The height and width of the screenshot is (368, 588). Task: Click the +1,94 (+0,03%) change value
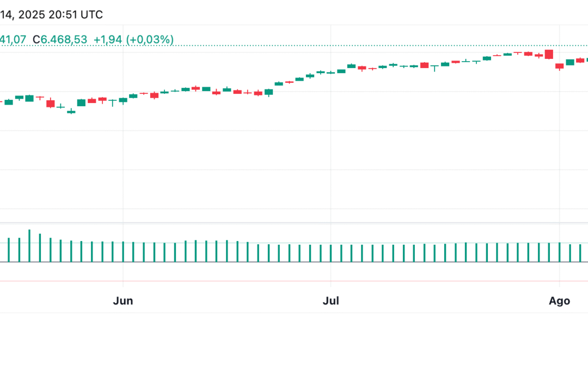133,39
